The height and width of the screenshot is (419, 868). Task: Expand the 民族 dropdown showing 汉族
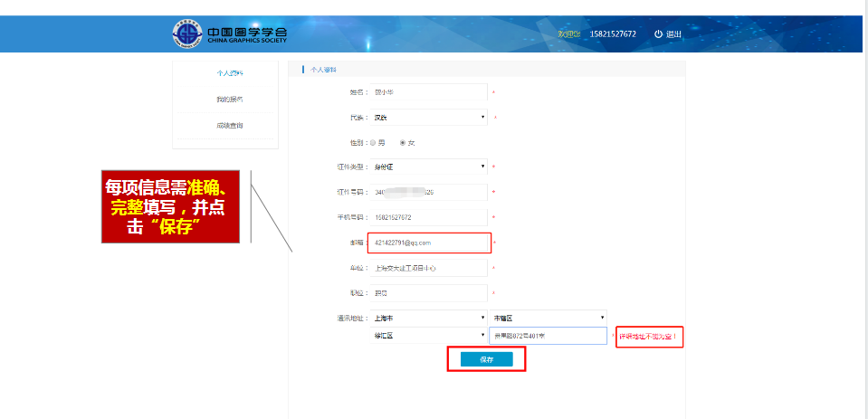click(x=429, y=118)
